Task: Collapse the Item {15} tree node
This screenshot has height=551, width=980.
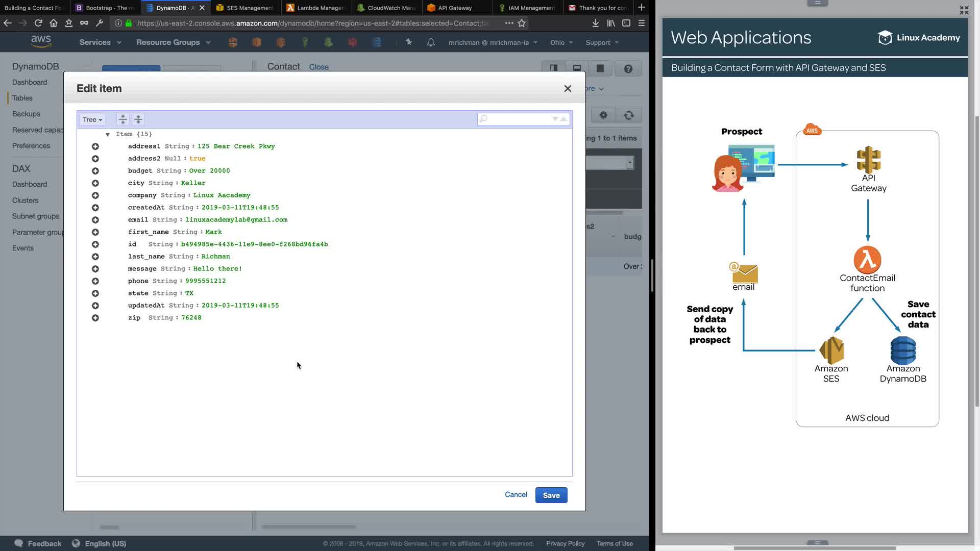Action: 108,134
